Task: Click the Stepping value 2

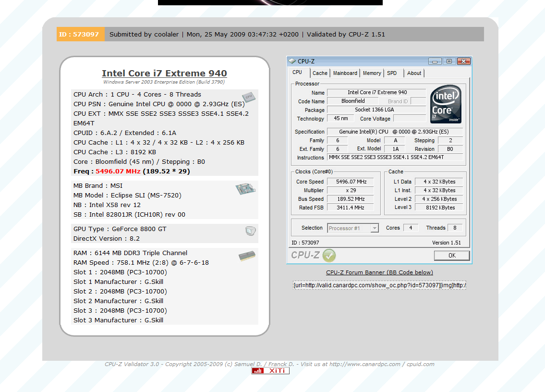Action: pos(450,140)
